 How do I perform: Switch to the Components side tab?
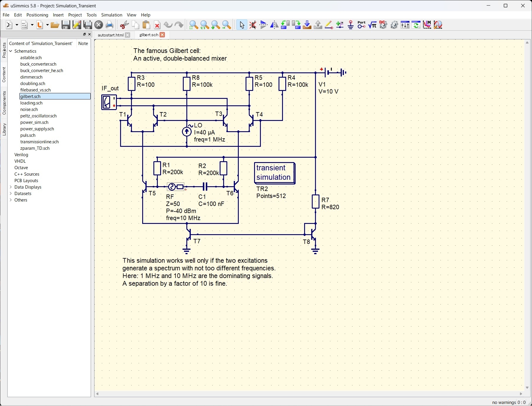(4, 103)
